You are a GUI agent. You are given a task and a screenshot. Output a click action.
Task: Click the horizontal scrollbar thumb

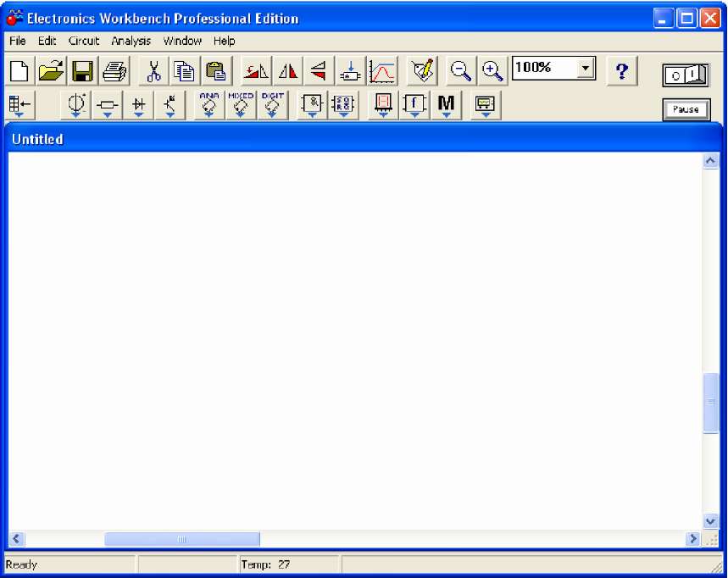tap(182, 539)
